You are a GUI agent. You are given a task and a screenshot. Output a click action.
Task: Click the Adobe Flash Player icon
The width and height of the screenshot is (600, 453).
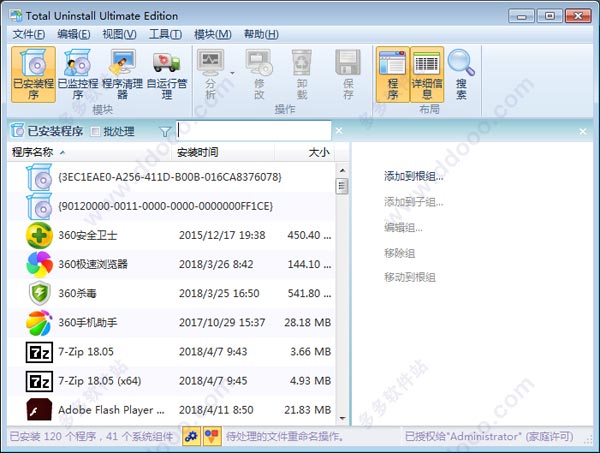pos(39,410)
